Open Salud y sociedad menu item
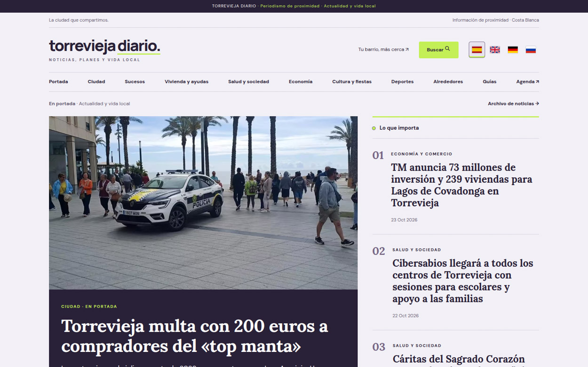 point(248,82)
